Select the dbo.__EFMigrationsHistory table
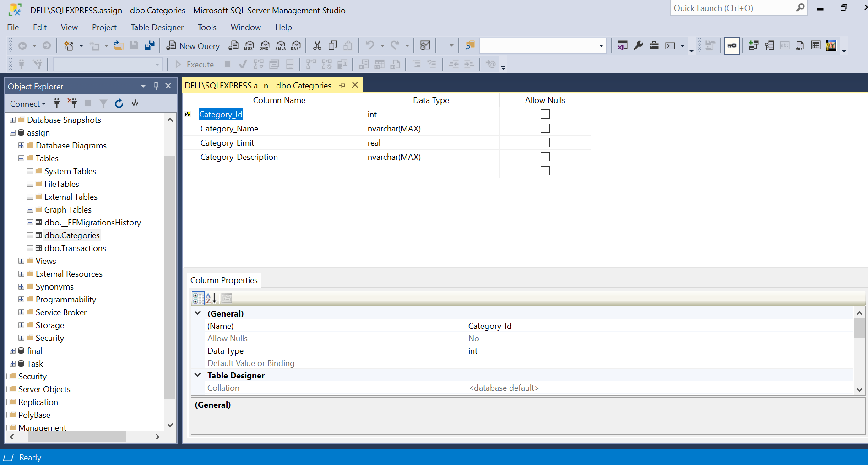The width and height of the screenshot is (868, 465). [92, 223]
